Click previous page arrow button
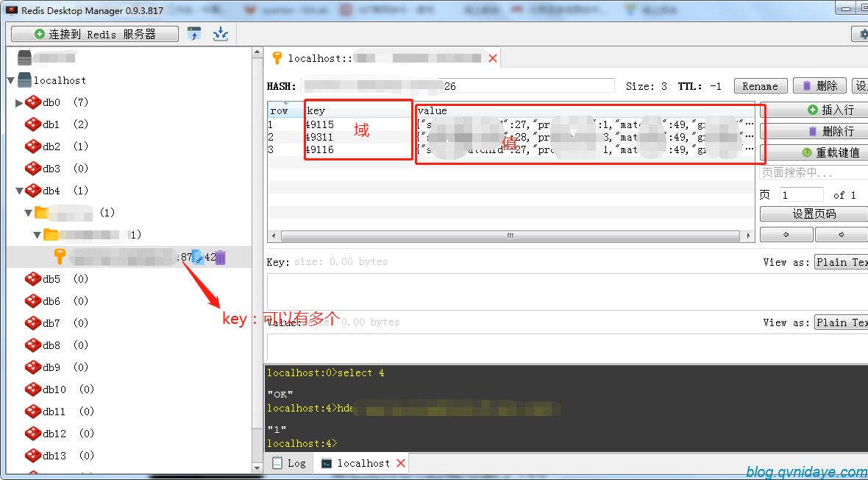The height and width of the screenshot is (480, 868). 786,234
